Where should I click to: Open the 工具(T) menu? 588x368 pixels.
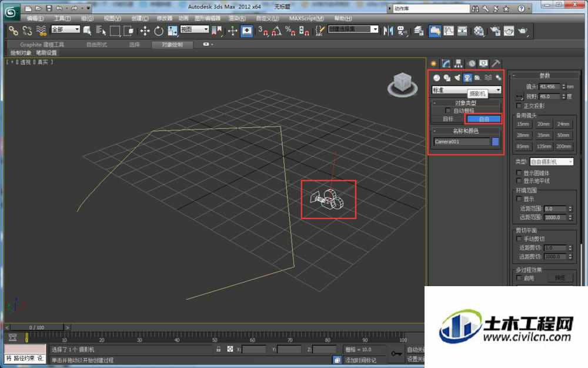(62, 18)
